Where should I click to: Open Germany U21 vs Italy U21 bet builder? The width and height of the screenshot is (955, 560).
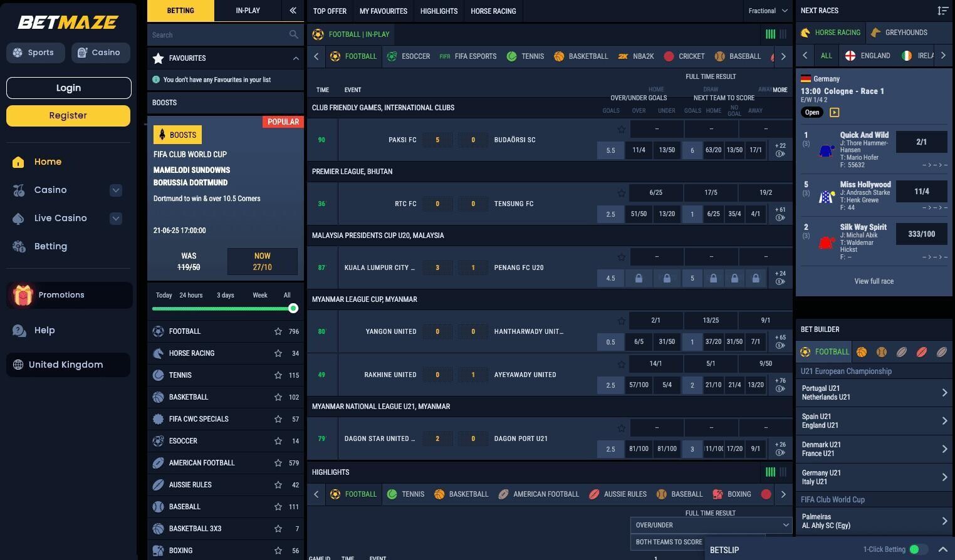click(875, 477)
